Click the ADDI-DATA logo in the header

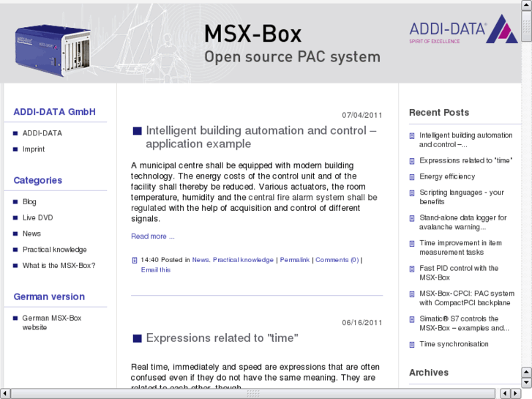click(x=463, y=29)
